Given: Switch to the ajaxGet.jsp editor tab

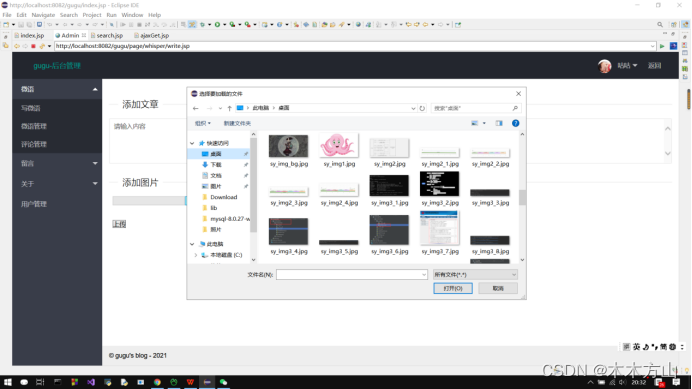Looking at the screenshot, I should (x=151, y=35).
